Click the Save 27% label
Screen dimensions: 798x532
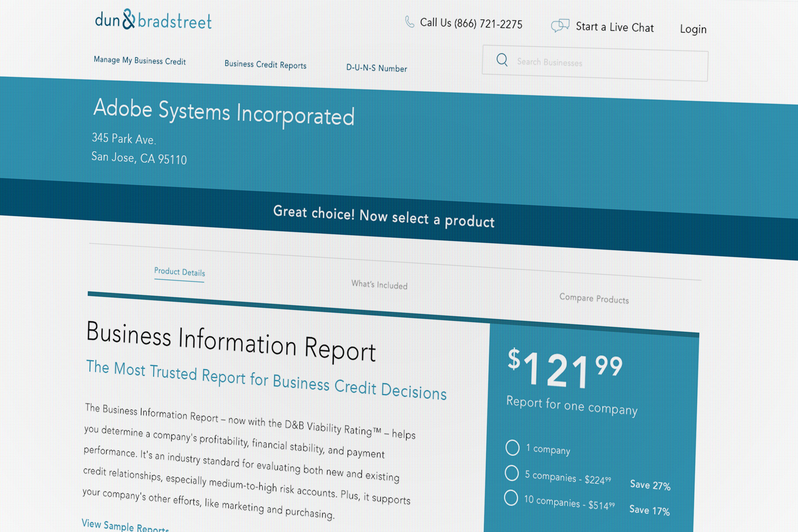click(650, 485)
